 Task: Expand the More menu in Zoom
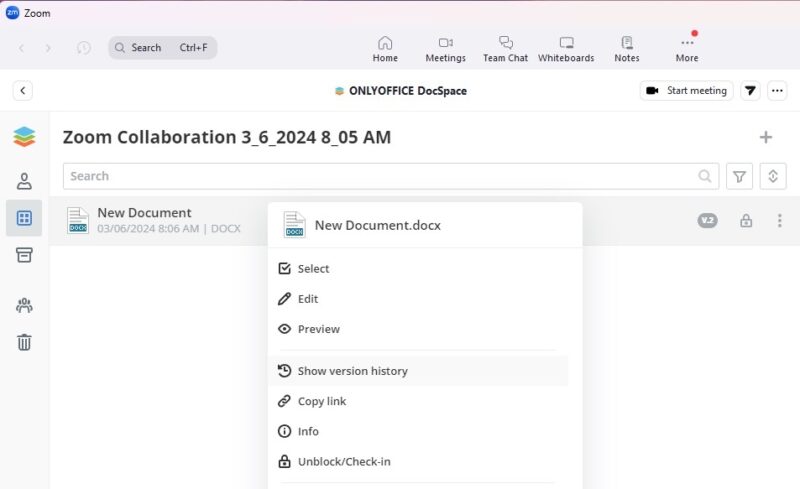click(687, 49)
